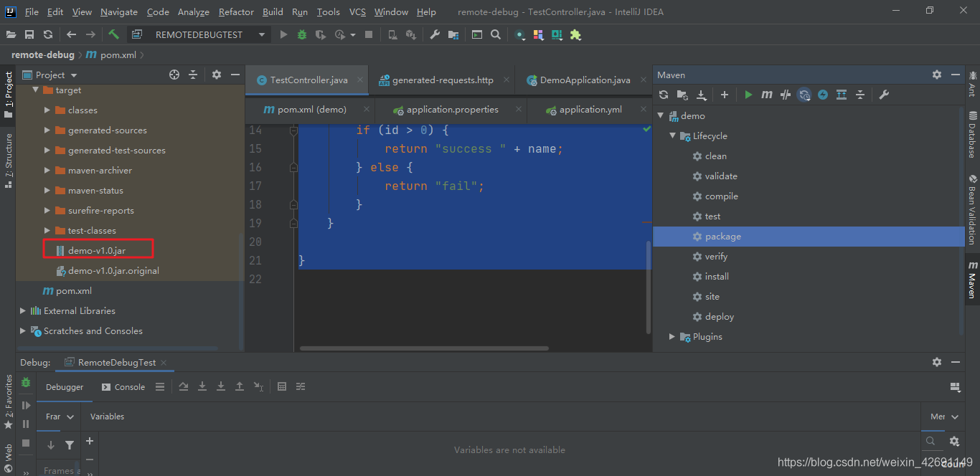Screen dimensions: 980x476
Task: Open the Analyze menu
Action: pos(193,12)
